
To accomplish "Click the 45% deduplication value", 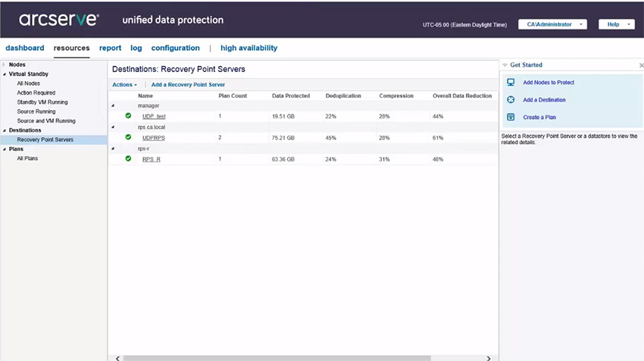I will [x=330, y=138].
